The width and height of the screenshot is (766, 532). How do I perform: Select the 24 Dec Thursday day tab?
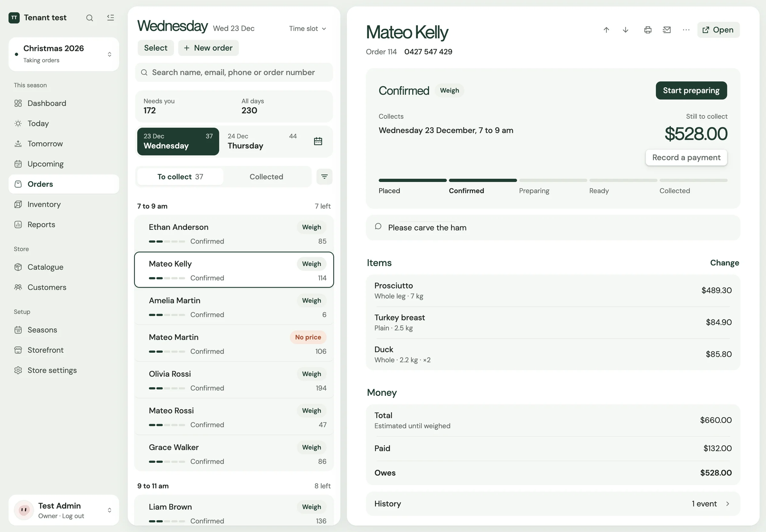point(262,141)
